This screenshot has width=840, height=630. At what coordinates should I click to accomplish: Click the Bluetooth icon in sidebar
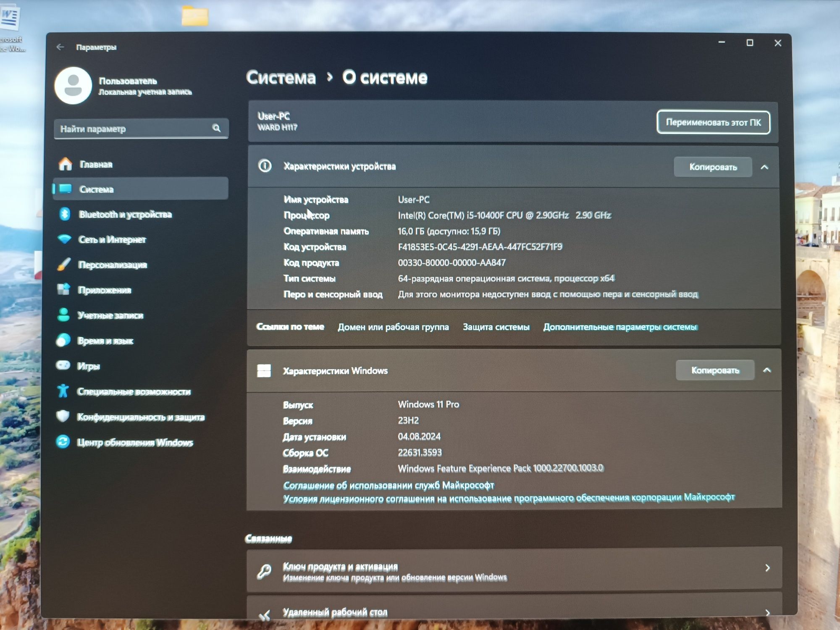tap(65, 214)
